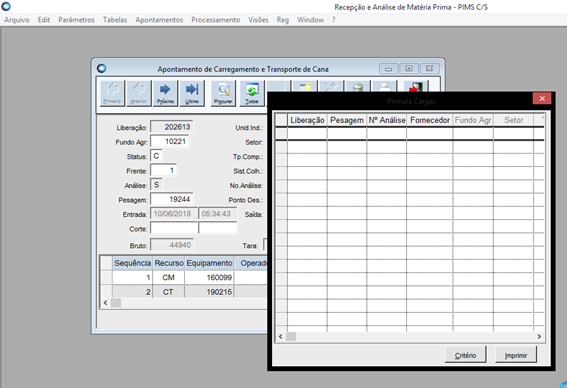567x388 pixels.
Task: Minimize the Apontamento de Carregamento window
Action: click(x=388, y=68)
